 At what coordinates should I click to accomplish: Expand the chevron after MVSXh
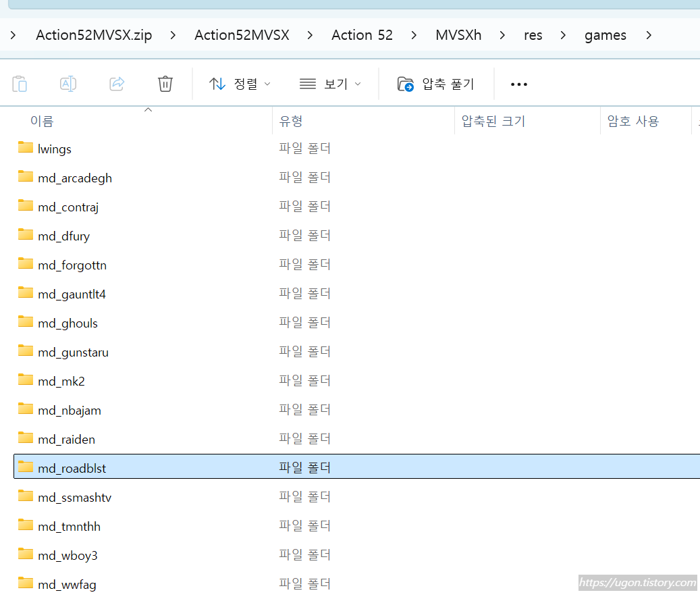point(503,35)
